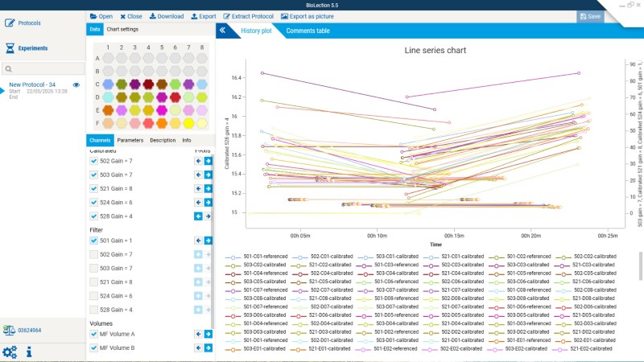
Task: Enable the 503 Gain = 7 filter checkbox
Action: click(93, 268)
